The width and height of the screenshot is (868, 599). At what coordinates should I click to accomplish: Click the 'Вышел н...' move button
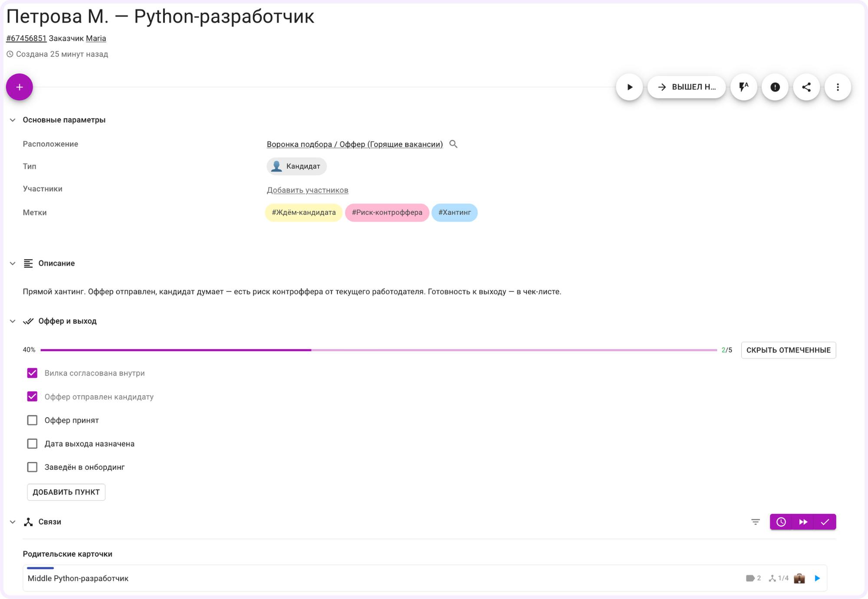point(687,87)
